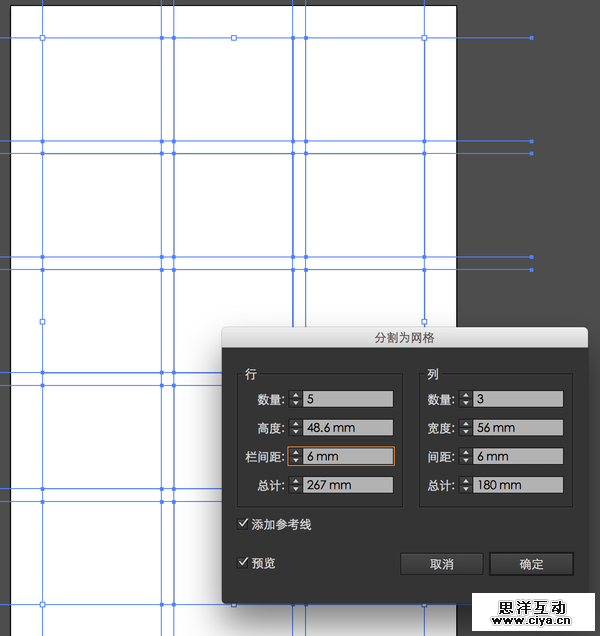Click the column count field showing 3
Viewport: 600px width, 636px height.
pos(517,399)
